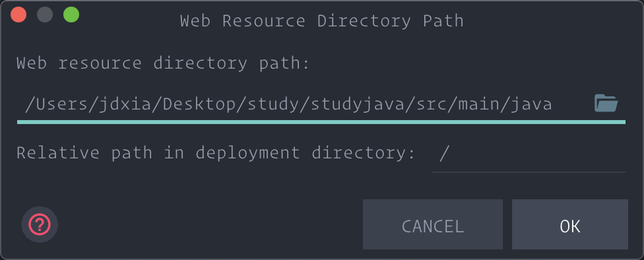The height and width of the screenshot is (260, 644).
Task: Place cursor in 'Desktop' path segment
Action: coord(200,104)
